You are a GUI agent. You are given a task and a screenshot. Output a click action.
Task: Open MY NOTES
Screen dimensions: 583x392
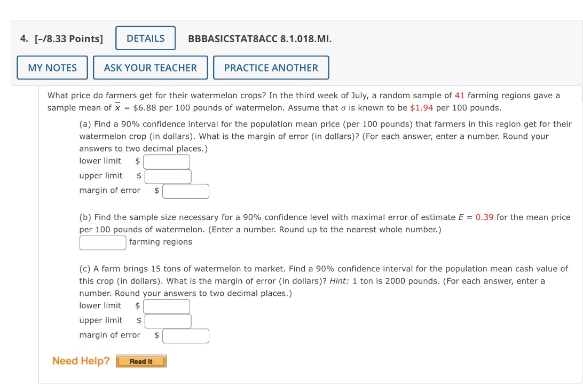(52, 67)
